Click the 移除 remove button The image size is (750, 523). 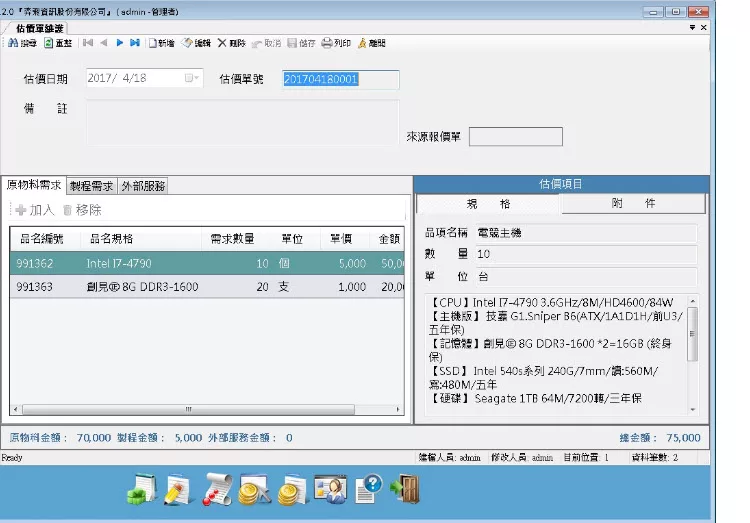coord(82,211)
